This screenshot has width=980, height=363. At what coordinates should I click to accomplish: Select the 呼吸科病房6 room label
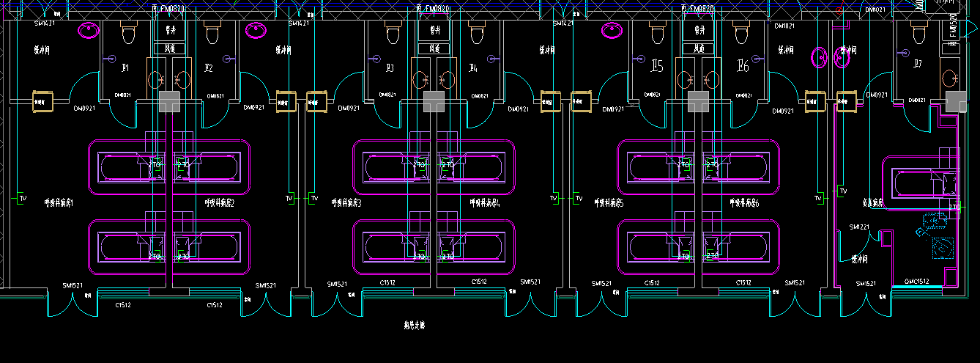[x=744, y=202]
